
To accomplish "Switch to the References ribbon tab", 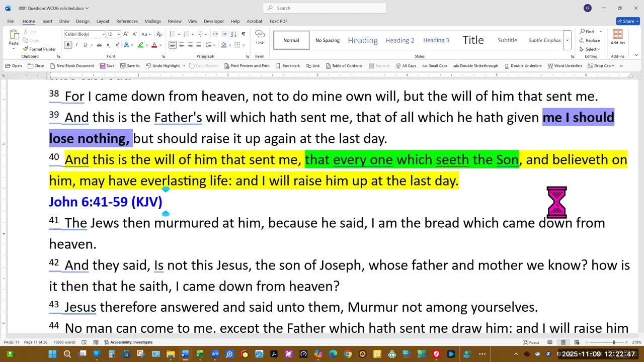I will coord(127,21).
